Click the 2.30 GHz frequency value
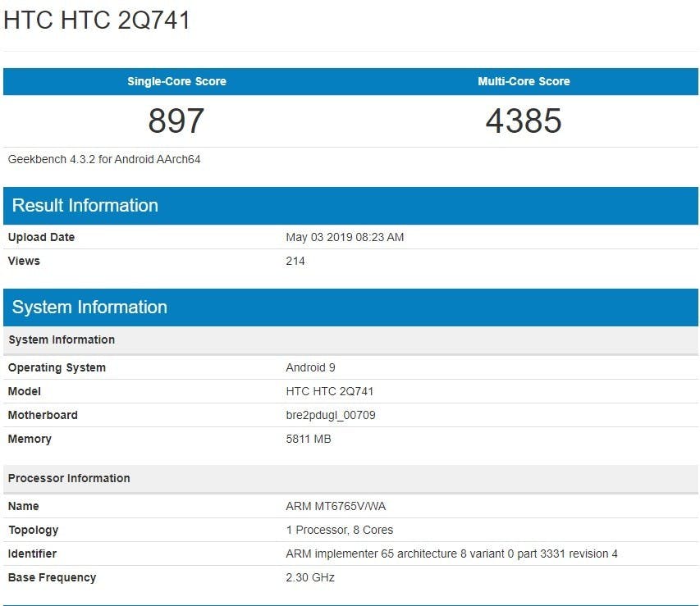Screen dimensions: 700x606 [x=310, y=577]
